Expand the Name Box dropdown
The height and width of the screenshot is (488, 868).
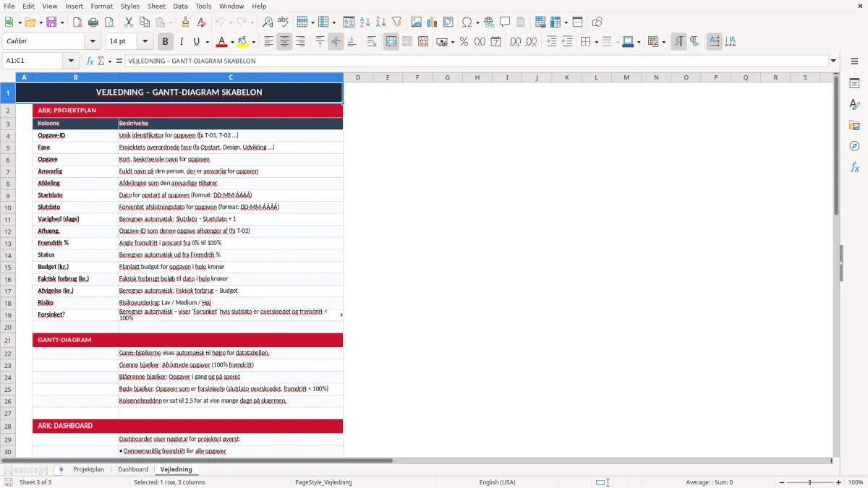pyautogui.click(x=71, y=61)
